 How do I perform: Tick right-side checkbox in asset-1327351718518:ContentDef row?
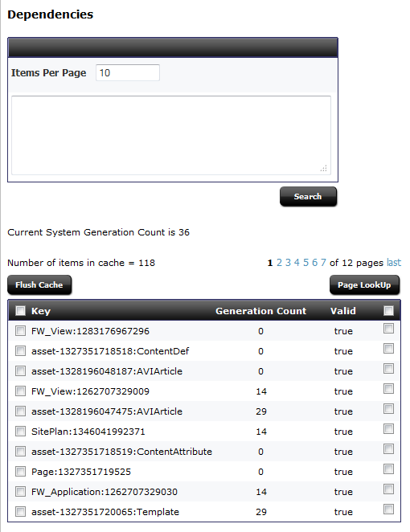click(x=388, y=349)
